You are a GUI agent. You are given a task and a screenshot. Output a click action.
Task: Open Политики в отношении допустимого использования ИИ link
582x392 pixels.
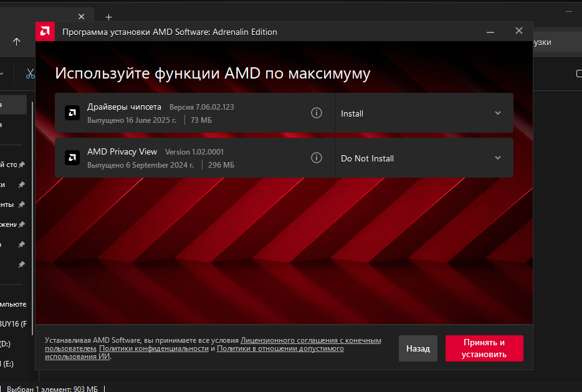[x=280, y=348]
